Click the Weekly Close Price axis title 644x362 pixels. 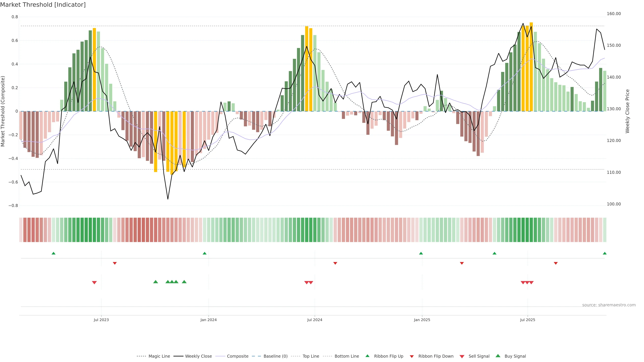(x=627, y=111)
